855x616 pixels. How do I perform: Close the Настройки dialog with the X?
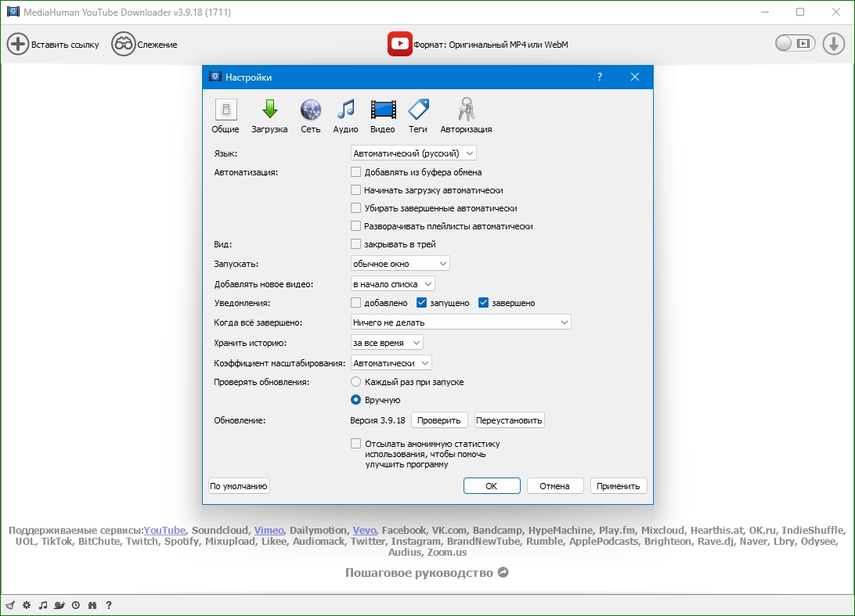click(x=635, y=77)
